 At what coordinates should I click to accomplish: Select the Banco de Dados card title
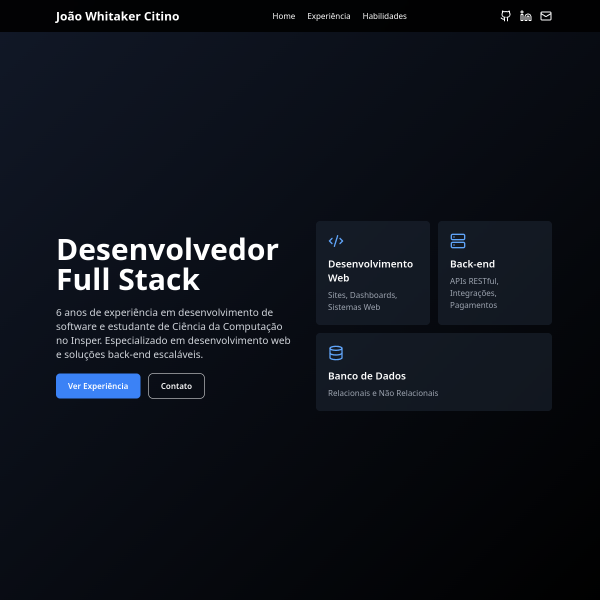coord(367,376)
